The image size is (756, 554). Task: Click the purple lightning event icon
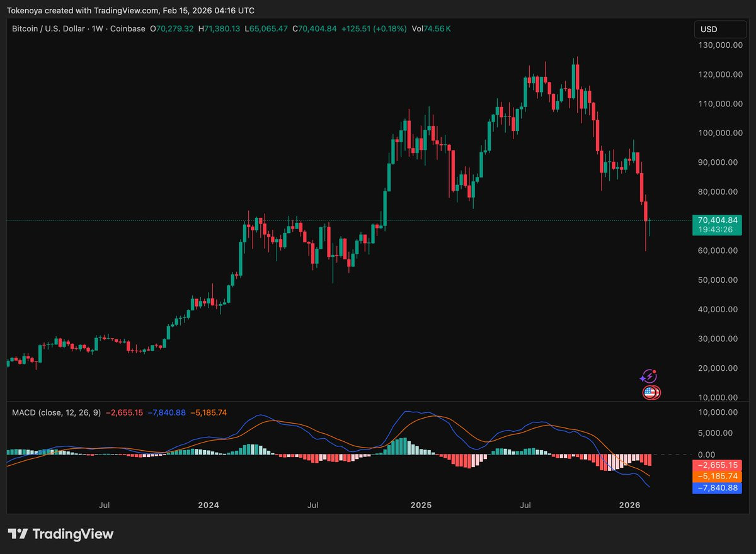[x=649, y=376]
